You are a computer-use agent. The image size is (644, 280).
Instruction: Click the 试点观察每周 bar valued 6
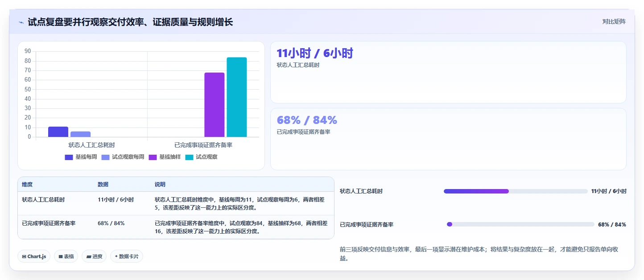point(80,134)
